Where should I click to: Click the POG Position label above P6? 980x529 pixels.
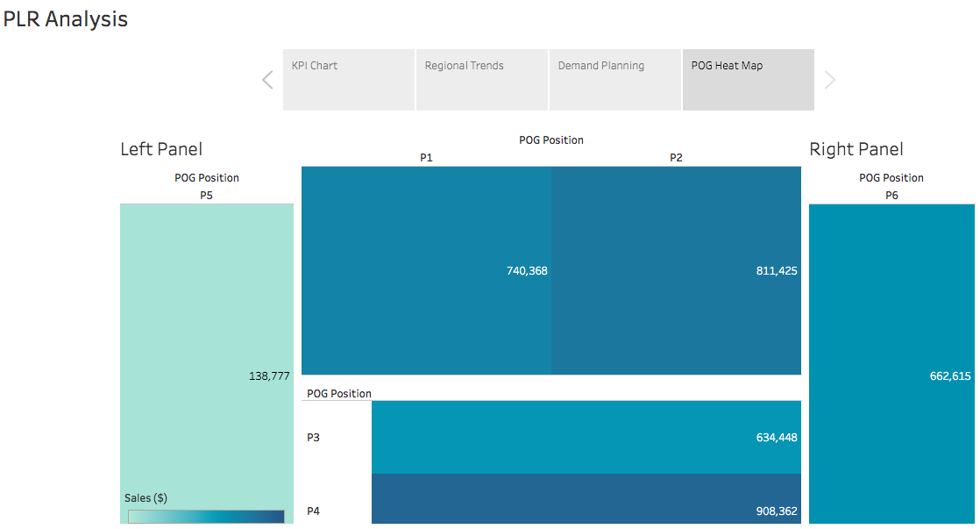[x=891, y=177]
